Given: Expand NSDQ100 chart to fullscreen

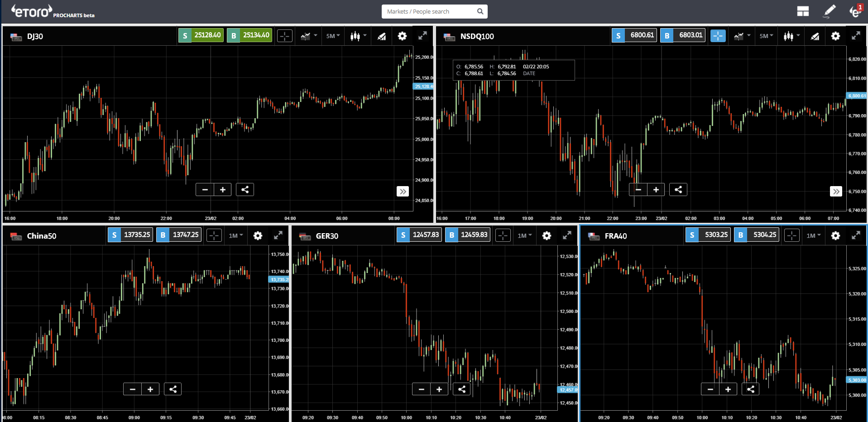Looking at the screenshot, I should (856, 36).
